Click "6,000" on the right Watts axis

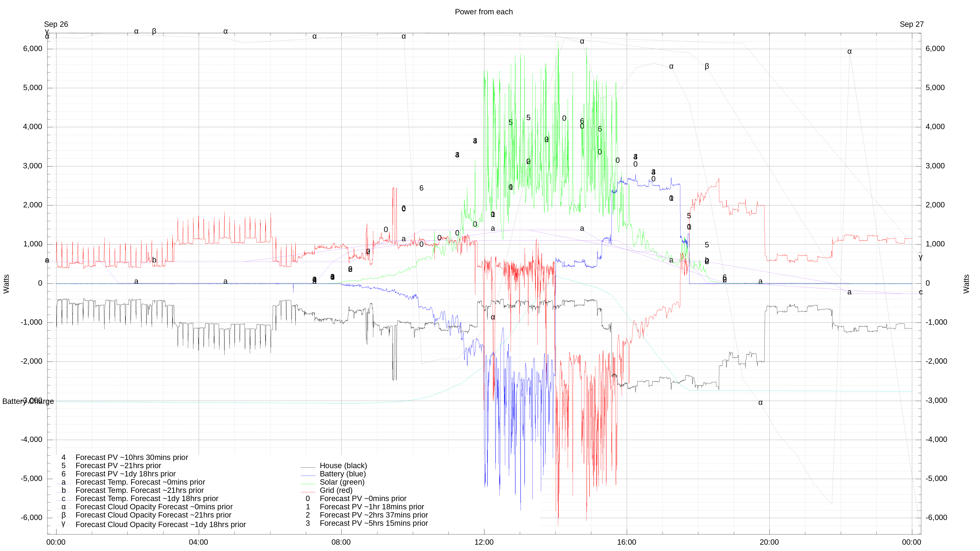(935, 49)
